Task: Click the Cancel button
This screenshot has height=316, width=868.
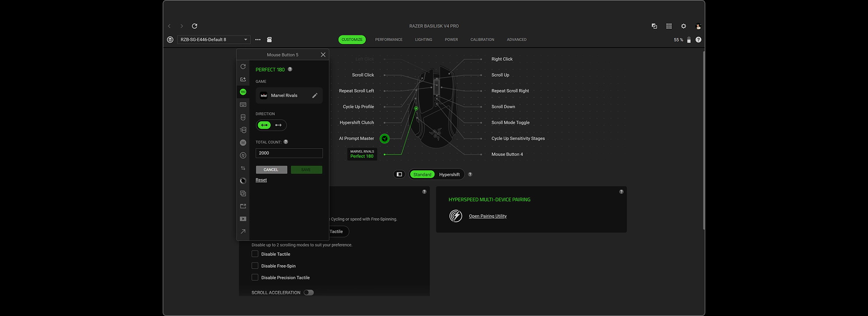Action: point(271,170)
